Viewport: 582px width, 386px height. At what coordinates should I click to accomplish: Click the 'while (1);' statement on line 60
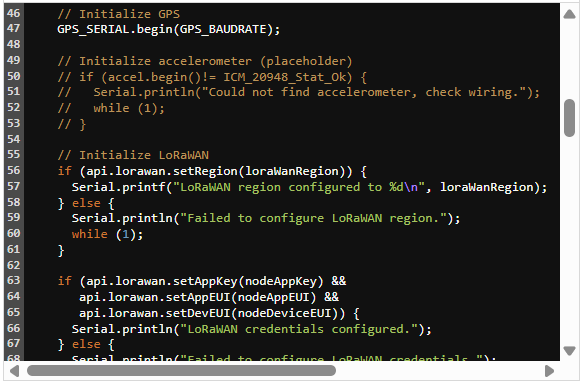click(x=107, y=234)
